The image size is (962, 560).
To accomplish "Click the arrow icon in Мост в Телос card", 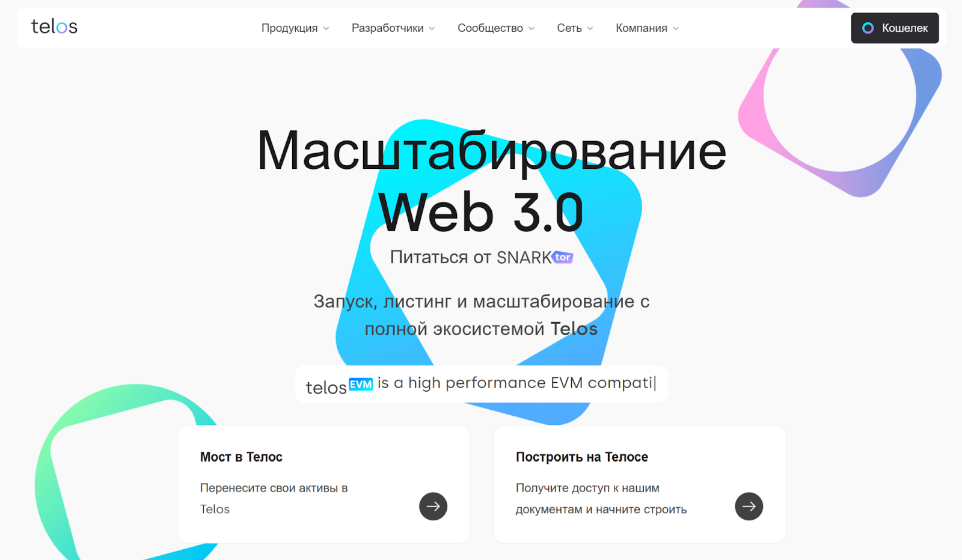I will 433,507.
